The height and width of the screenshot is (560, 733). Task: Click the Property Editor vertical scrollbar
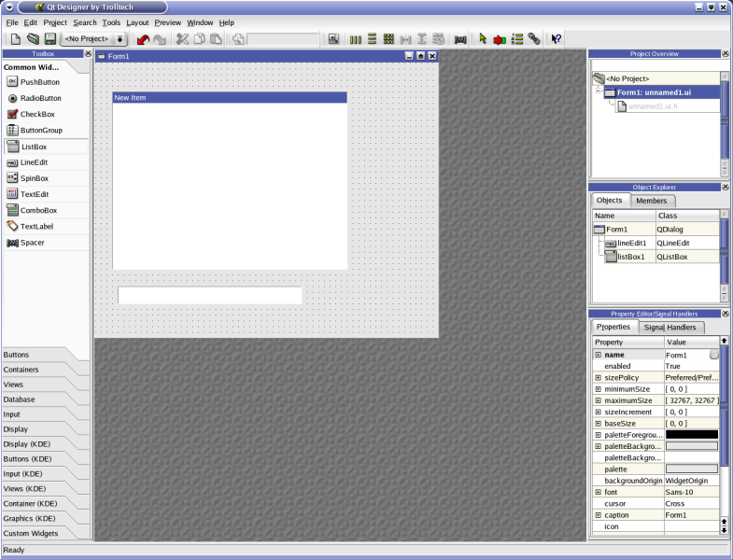[724, 435]
